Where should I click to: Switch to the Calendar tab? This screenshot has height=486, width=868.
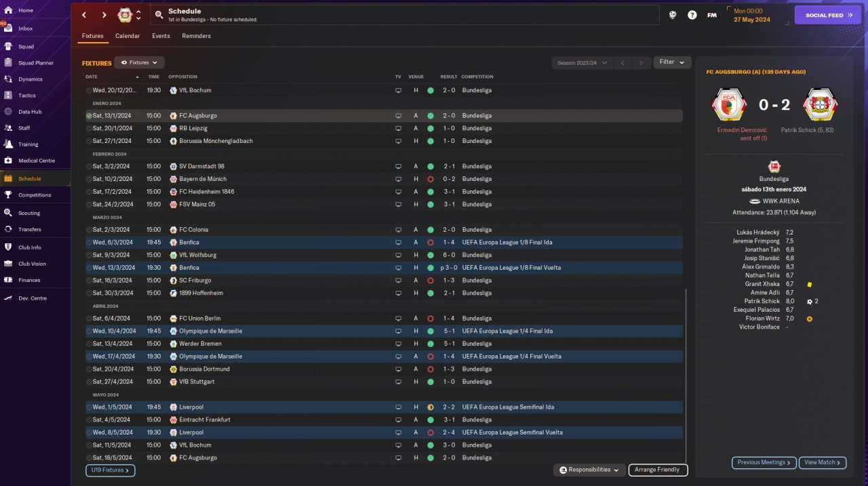pos(127,36)
